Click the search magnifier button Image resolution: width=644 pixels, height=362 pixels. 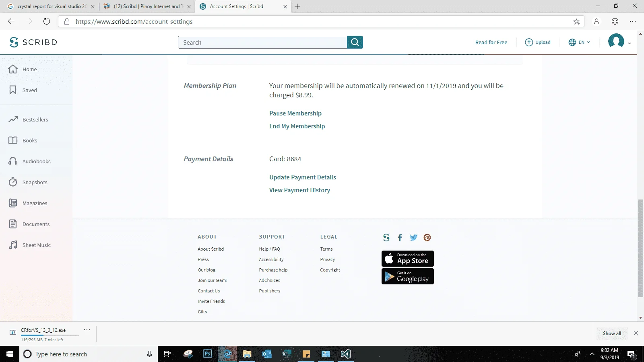[x=355, y=42]
